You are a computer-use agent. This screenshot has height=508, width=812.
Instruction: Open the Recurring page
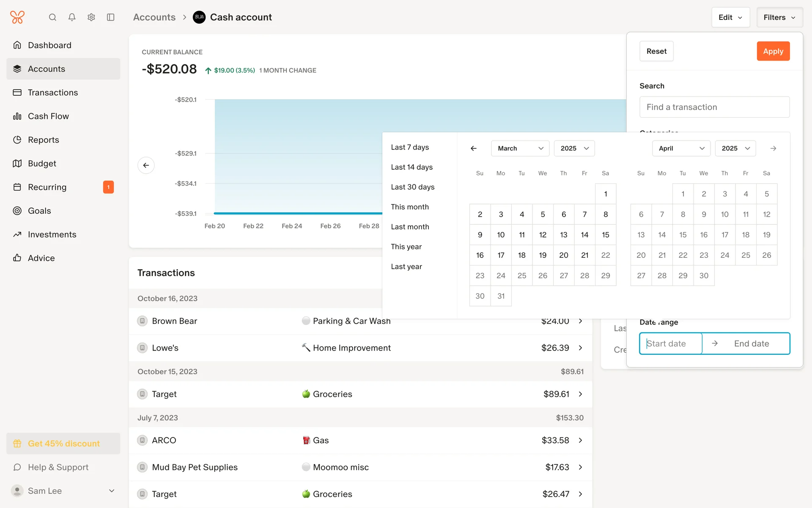point(47,187)
